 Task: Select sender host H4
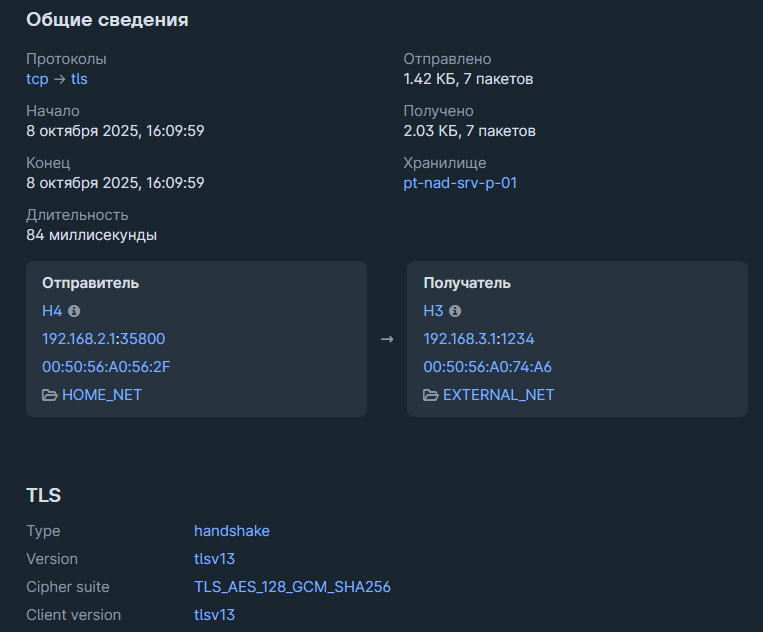[52, 311]
